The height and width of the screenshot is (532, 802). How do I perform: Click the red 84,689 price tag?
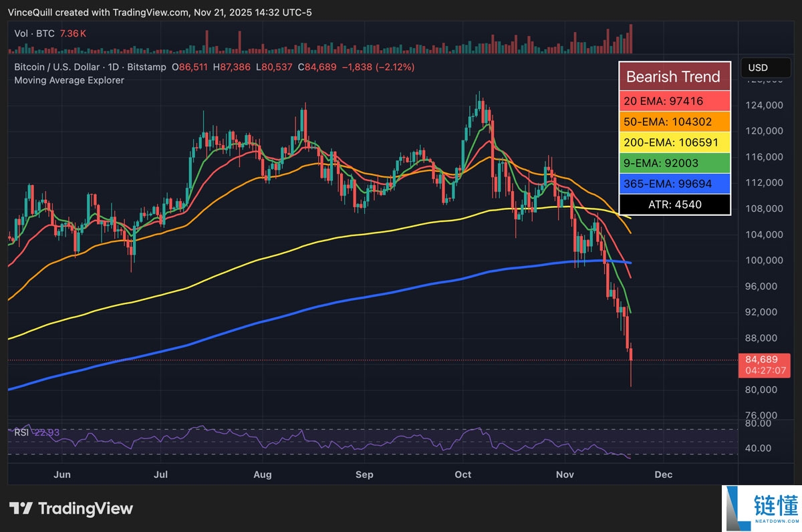[765, 359]
